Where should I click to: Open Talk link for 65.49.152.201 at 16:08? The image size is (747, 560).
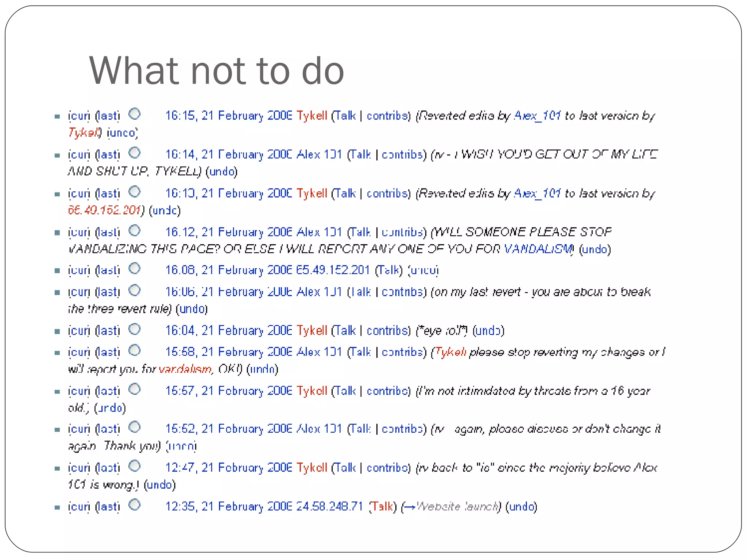click(388, 270)
